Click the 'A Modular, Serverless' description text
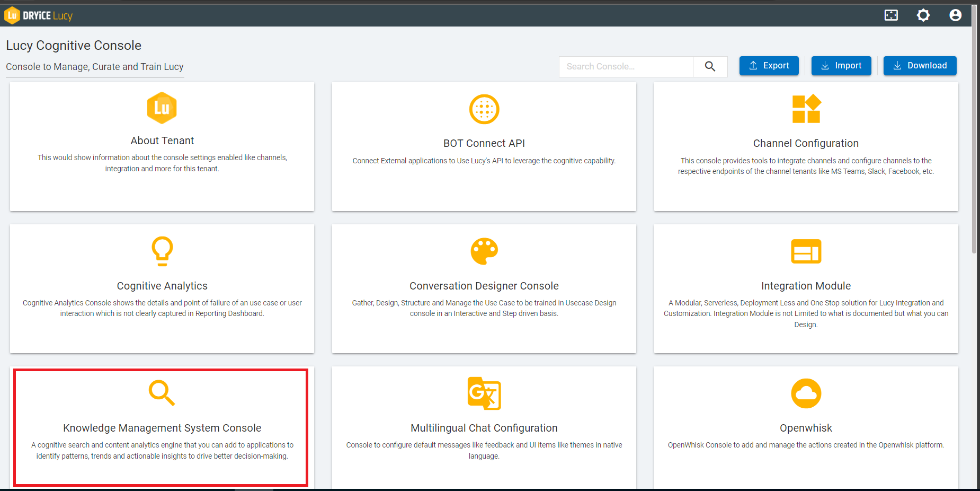Image resolution: width=980 pixels, height=491 pixels. click(x=806, y=313)
